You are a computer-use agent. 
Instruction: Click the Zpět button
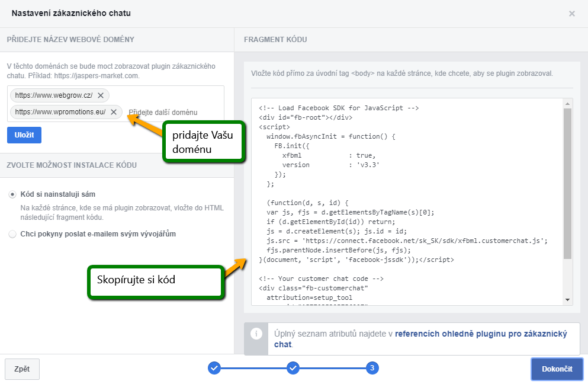pos(22,369)
